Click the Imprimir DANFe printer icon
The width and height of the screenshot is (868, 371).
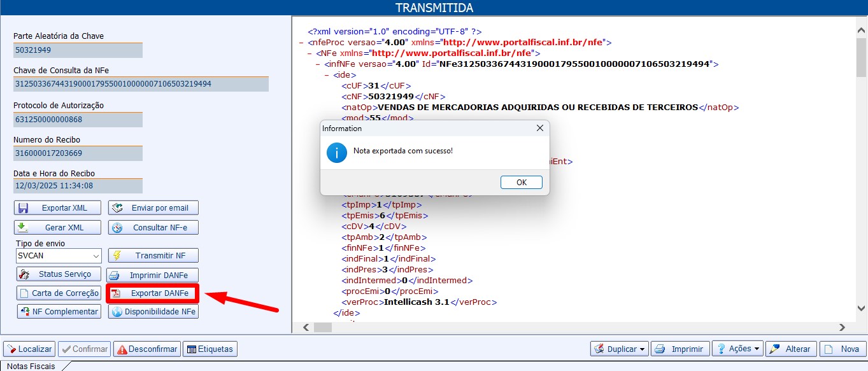(115, 276)
